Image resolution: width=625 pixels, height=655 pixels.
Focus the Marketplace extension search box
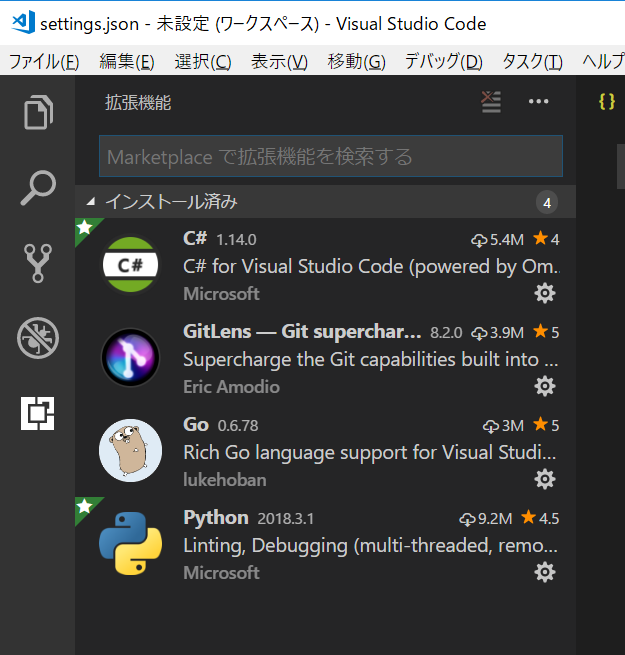[331, 156]
